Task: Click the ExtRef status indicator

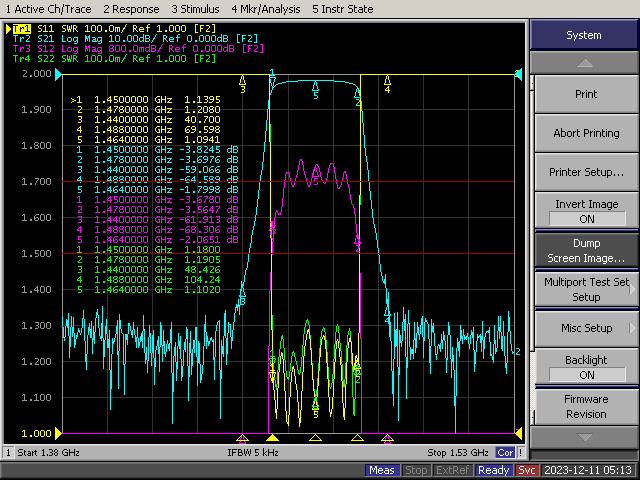Action: tap(453, 471)
